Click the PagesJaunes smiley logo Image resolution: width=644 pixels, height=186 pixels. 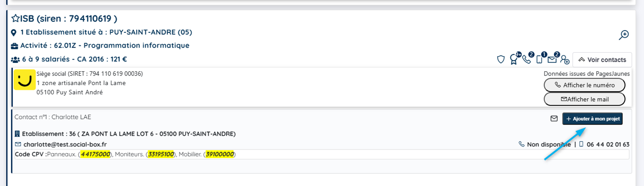click(24, 80)
